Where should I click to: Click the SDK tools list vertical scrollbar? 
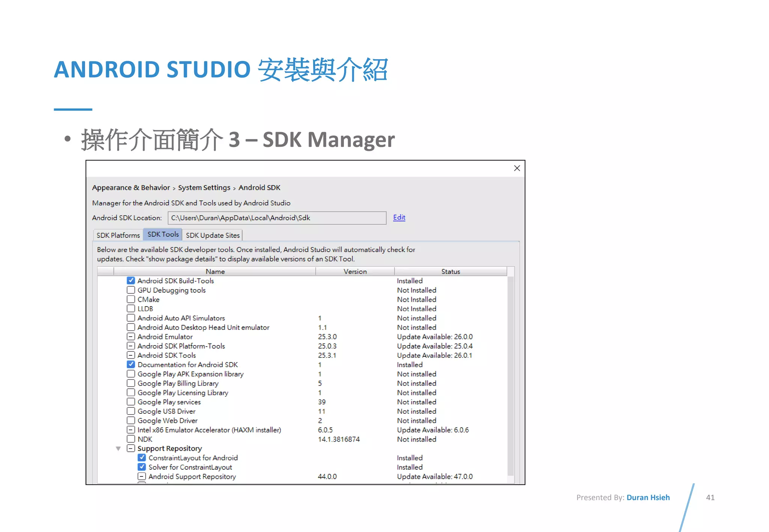click(511, 375)
